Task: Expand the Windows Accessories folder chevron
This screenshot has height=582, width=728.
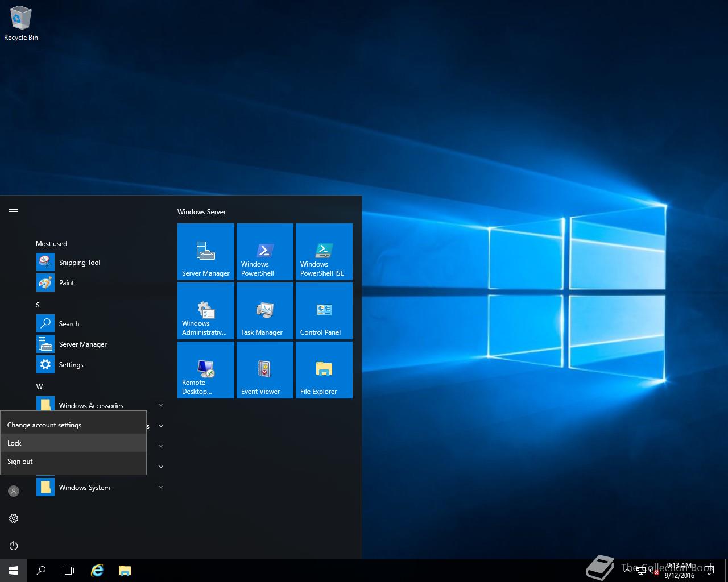Action: (x=161, y=405)
